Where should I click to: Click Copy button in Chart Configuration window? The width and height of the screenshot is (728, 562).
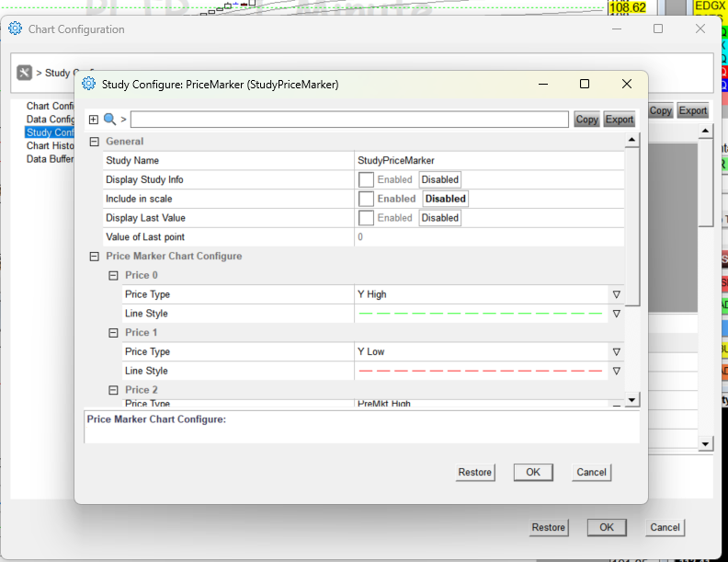(x=660, y=110)
